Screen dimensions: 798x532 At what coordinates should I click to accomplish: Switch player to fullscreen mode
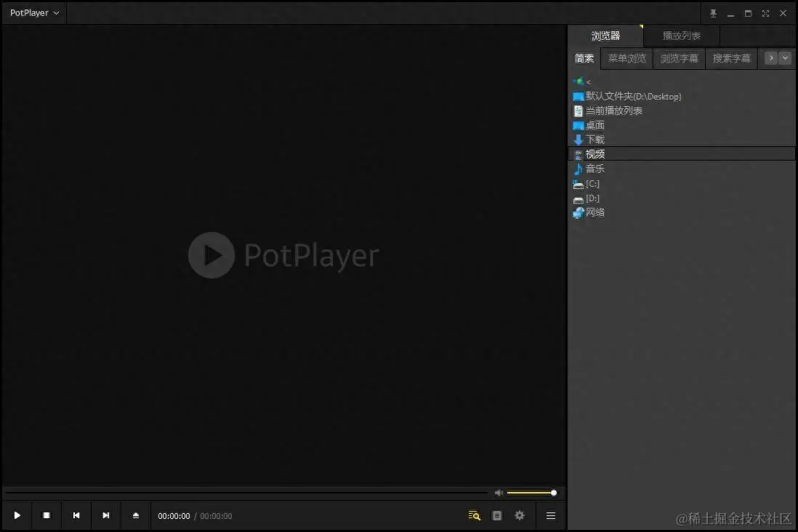tap(765, 13)
